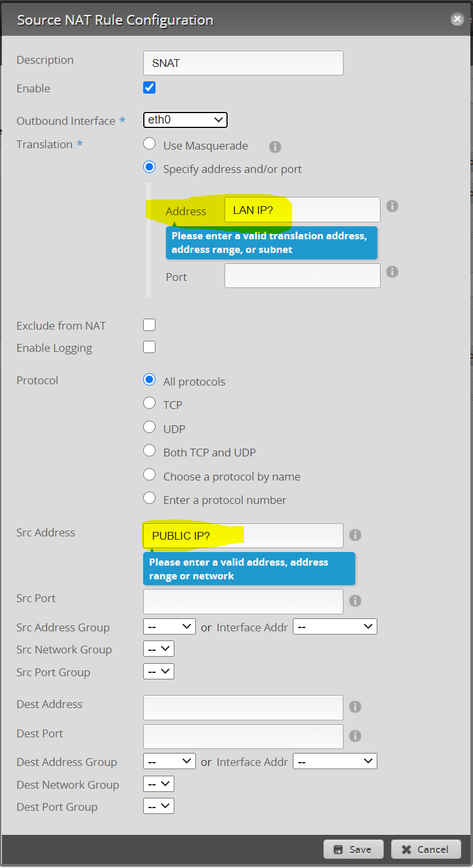Click into the Description text field

243,63
